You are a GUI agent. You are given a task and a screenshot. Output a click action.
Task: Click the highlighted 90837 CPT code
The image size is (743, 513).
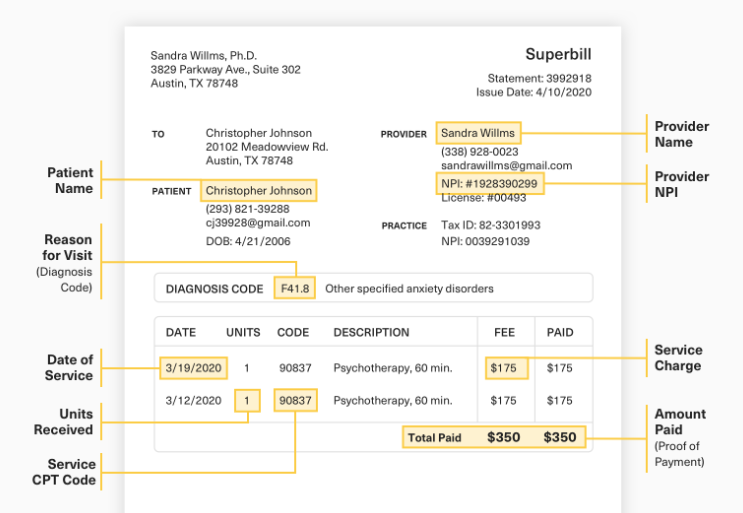(x=295, y=401)
